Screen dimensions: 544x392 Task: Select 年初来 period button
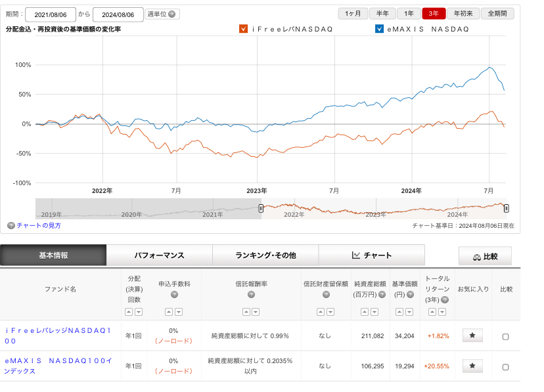click(x=463, y=14)
